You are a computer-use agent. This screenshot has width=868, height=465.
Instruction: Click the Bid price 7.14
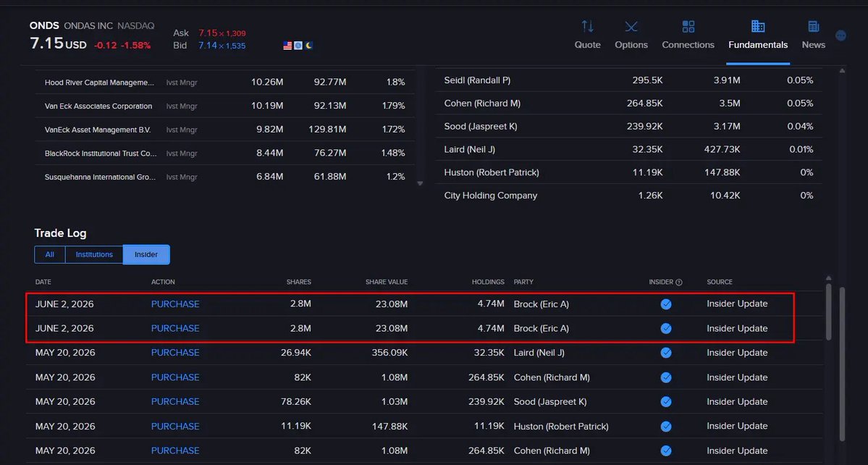[208, 46]
